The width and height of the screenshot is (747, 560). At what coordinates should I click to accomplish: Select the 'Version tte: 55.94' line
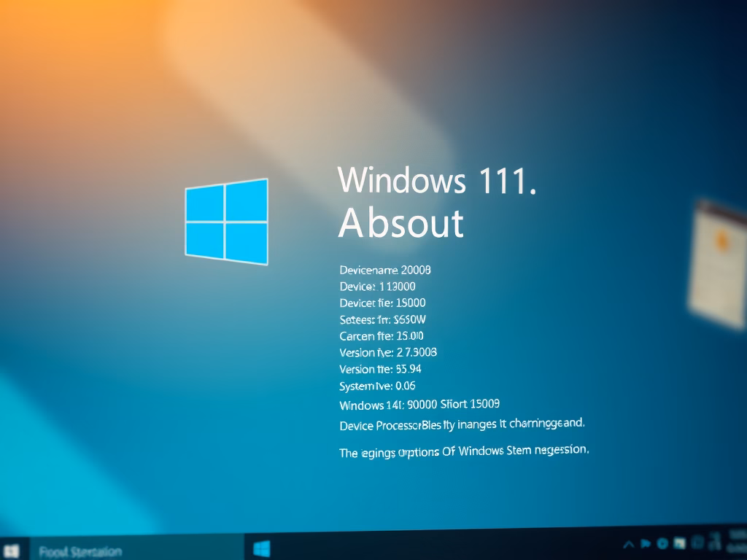coord(380,369)
